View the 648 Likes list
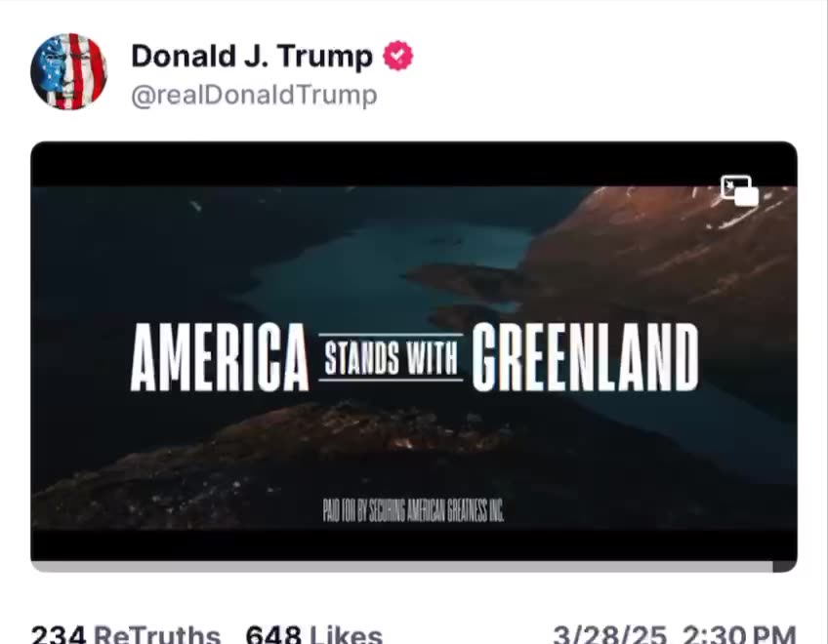The width and height of the screenshot is (828, 644). click(x=314, y=634)
